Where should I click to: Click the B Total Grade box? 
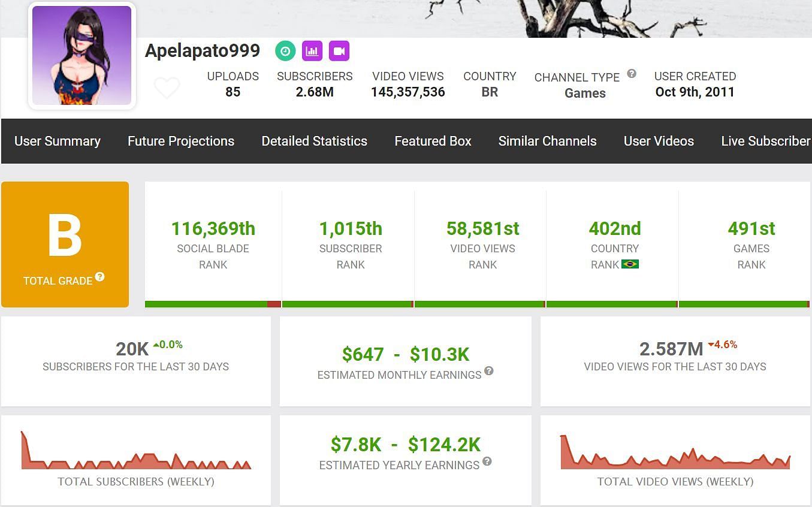click(x=65, y=245)
